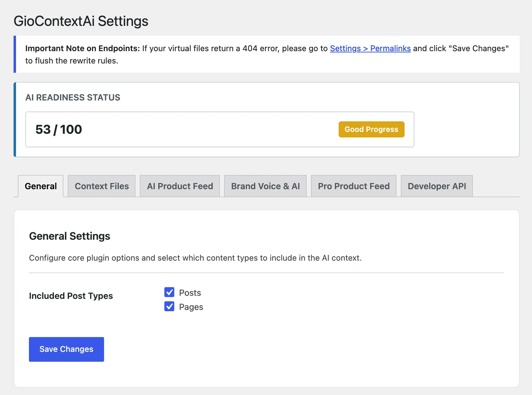Follow the Settings > Permalinks link

pos(370,49)
